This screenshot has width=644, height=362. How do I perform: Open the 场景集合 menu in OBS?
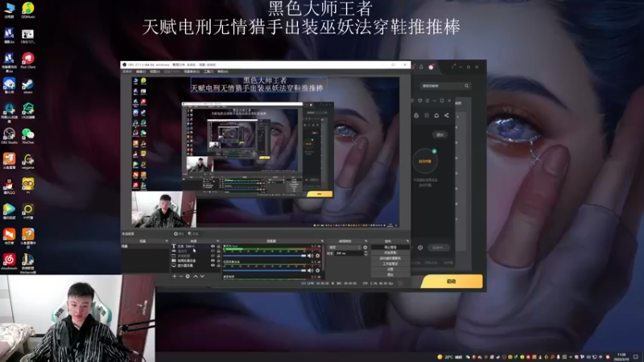tap(192, 72)
